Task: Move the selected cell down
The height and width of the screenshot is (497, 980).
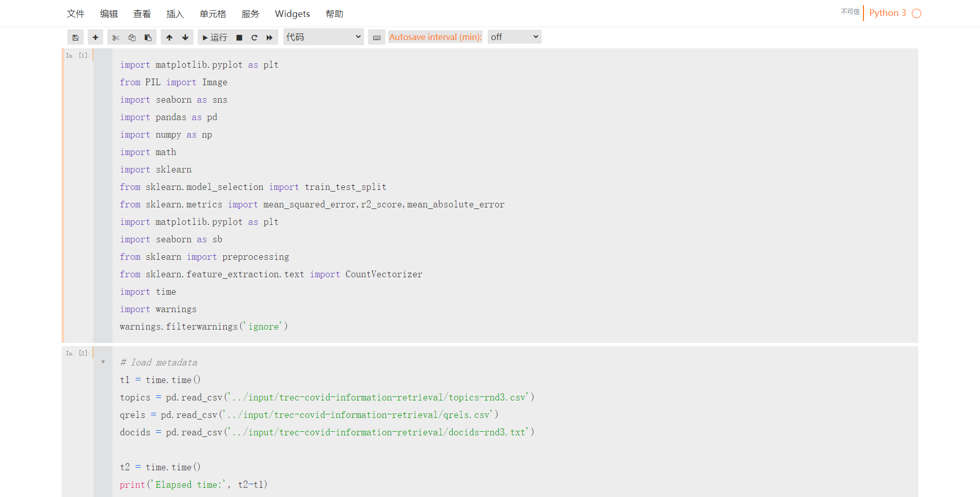Action: tap(185, 37)
